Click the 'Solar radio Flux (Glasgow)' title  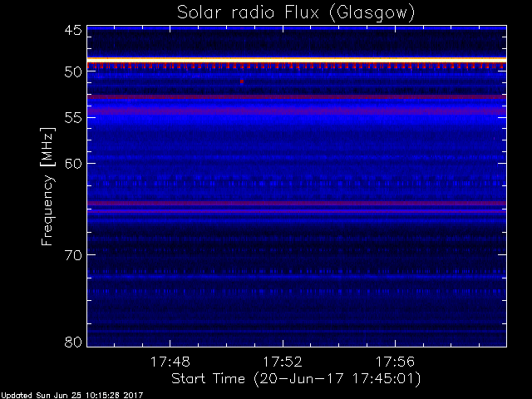pyautogui.click(x=296, y=13)
